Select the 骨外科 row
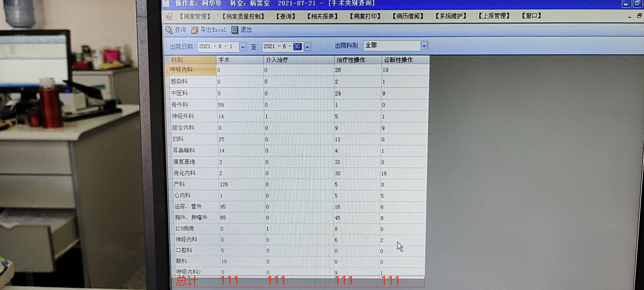 click(x=298, y=105)
